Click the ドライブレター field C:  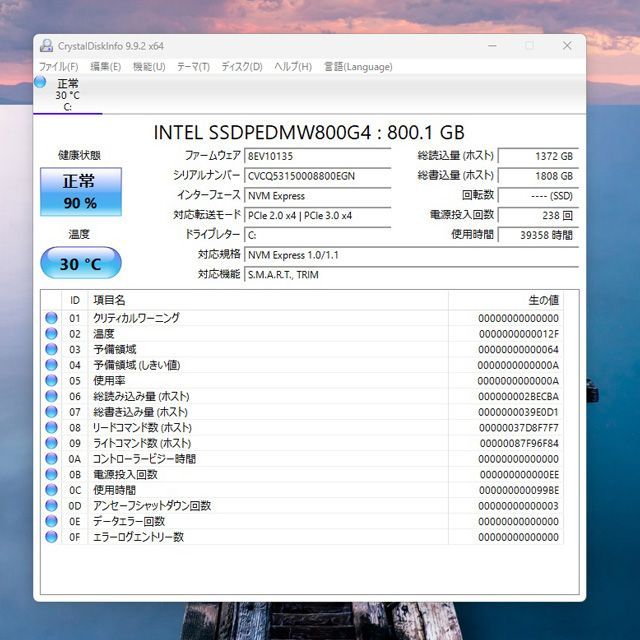coord(318,235)
